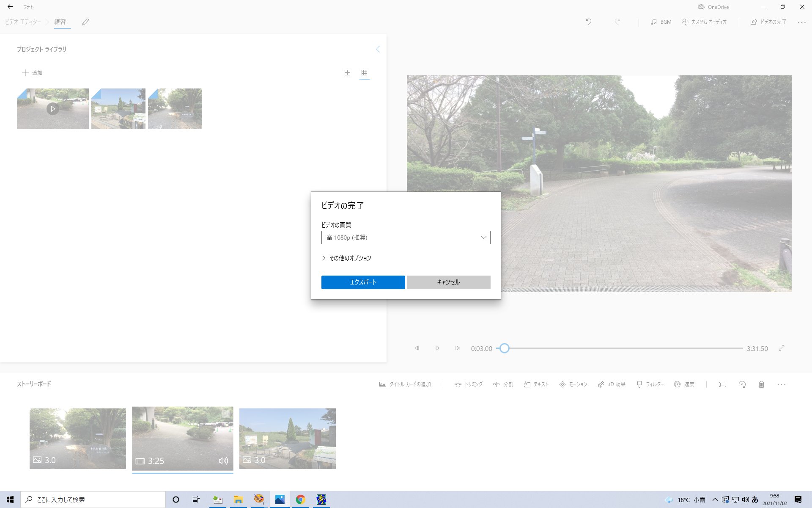
Task: Switch library to medium grid view
Action: pyautogui.click(x=347, y=73)
